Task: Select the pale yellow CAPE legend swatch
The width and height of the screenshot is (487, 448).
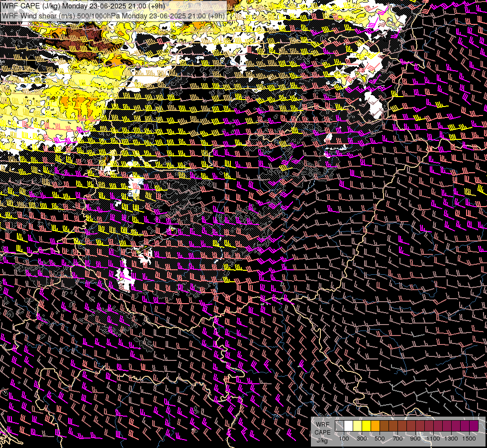Action: [x=358, y=426]
